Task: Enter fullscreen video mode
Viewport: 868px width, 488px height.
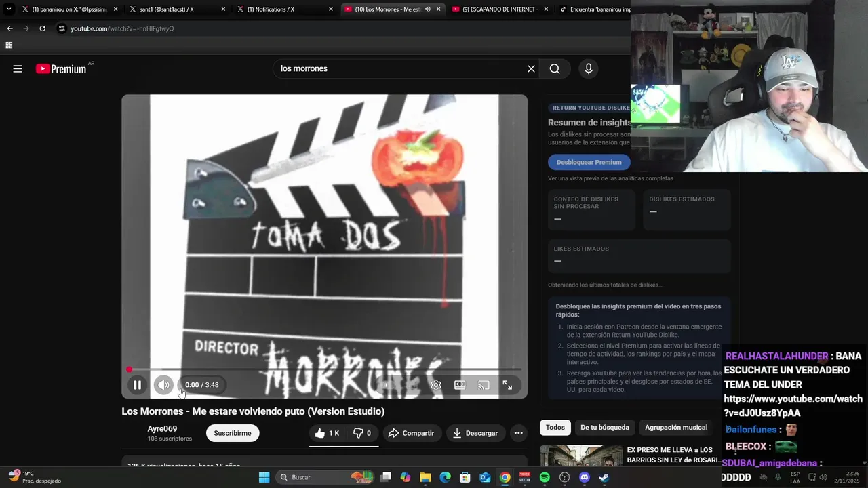Action: (507, 385)
